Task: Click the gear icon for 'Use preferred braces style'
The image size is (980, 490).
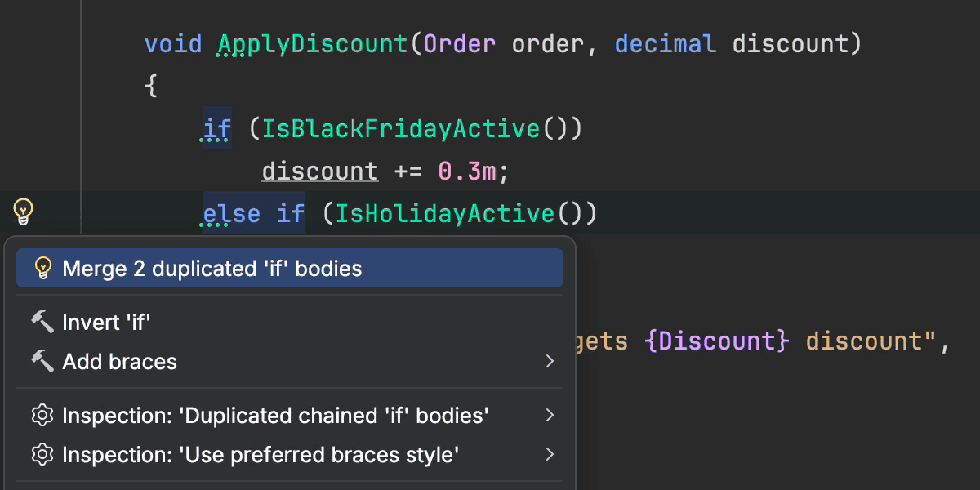Action: point(42,454)
